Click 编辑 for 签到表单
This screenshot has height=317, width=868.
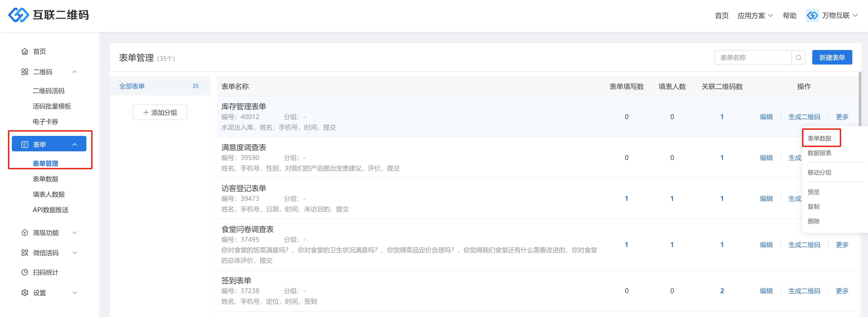coord(766,291)
